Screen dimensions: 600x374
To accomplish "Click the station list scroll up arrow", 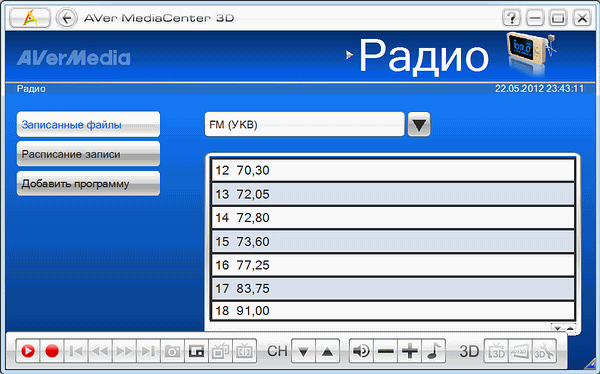I will 570,328.
